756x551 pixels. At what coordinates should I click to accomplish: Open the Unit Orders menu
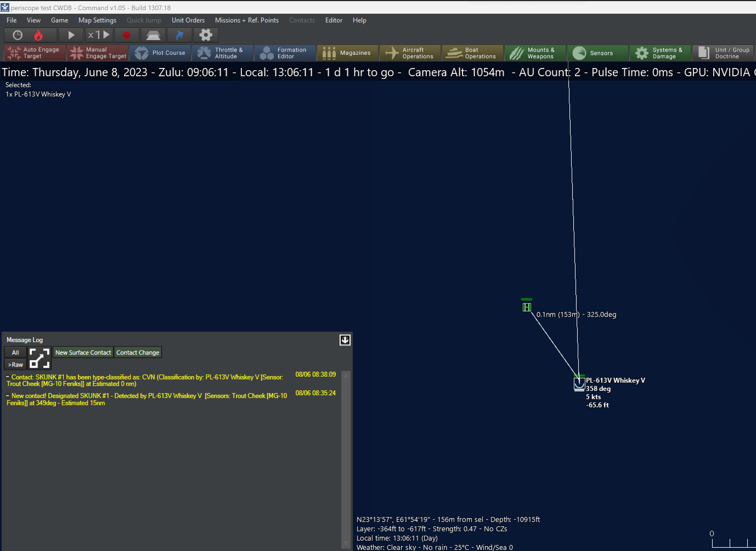tap(188, 20)
